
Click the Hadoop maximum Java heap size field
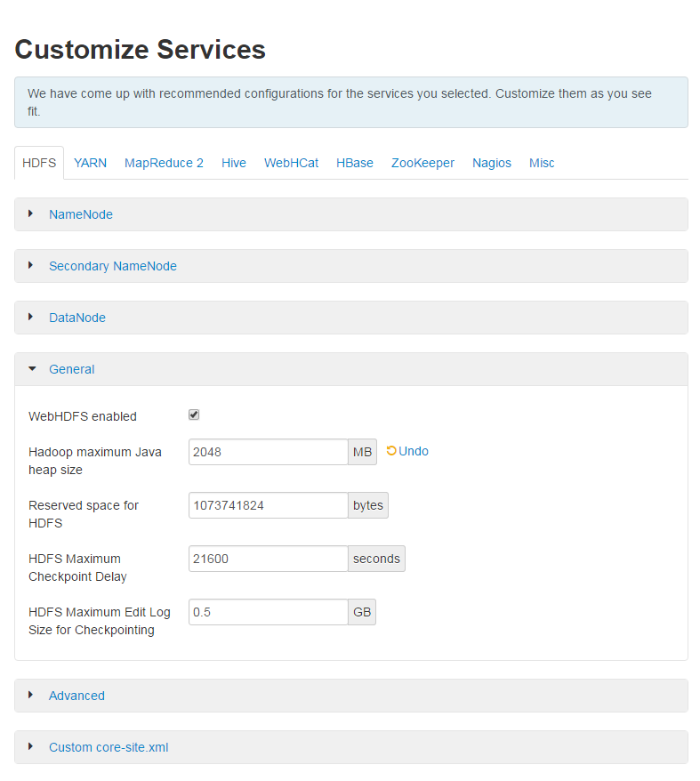pyautogui.click(x=267, y=451)
